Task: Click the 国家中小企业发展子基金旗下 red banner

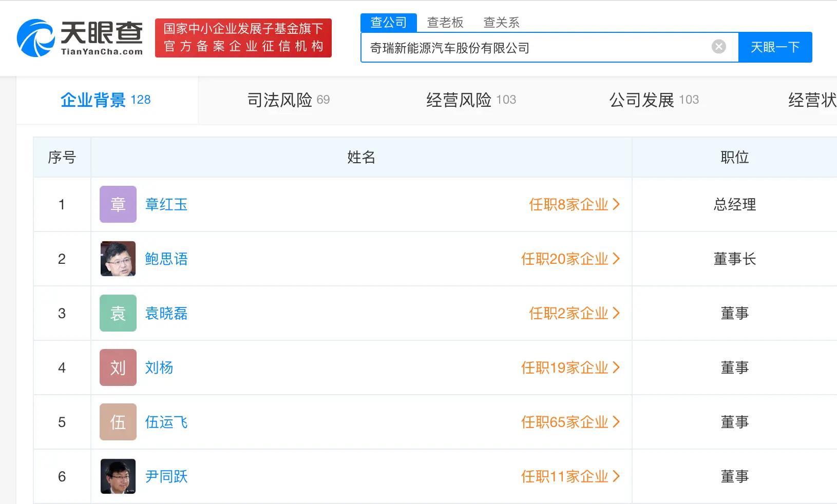Action: (x=243, y=38)
